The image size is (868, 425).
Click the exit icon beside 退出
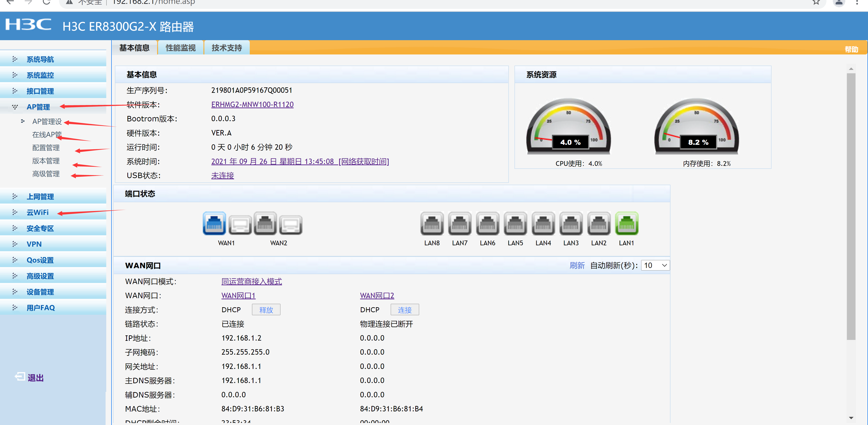pyautogui.click(x=20, y=376)
